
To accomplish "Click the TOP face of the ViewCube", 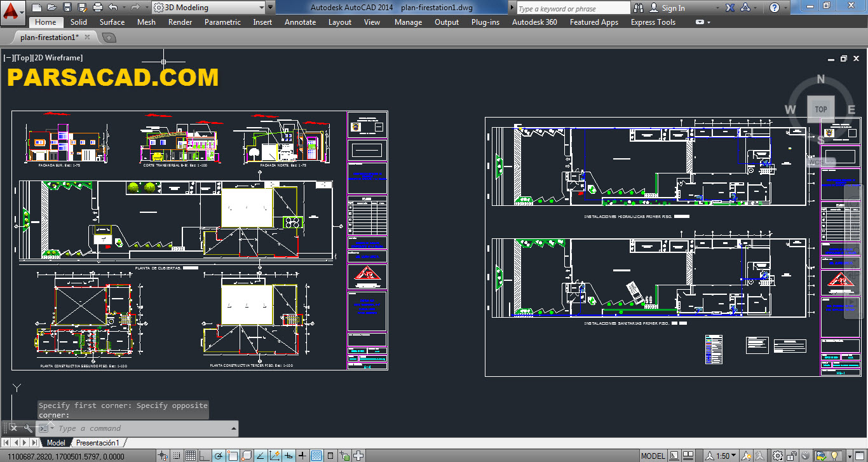I will [x=821, y=109].
